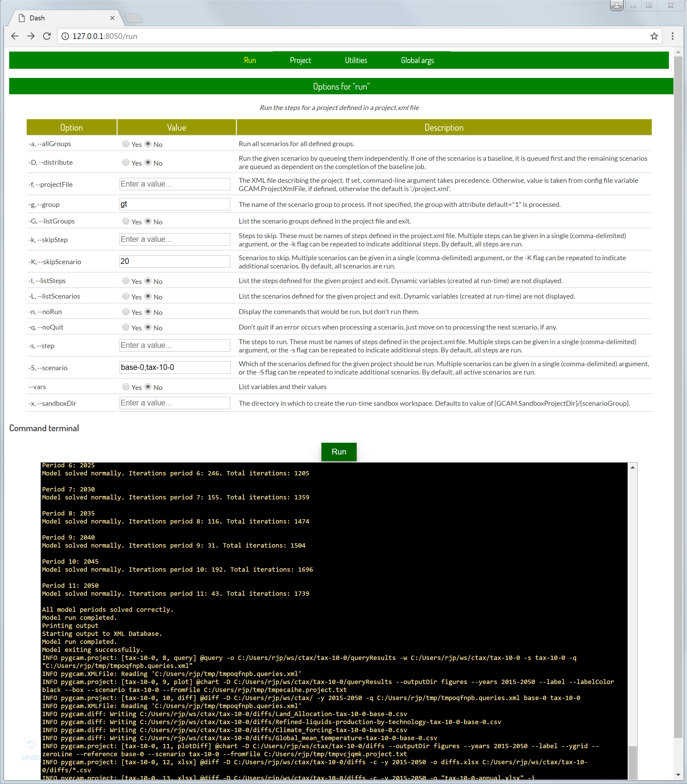Select No for --vars

148,387
